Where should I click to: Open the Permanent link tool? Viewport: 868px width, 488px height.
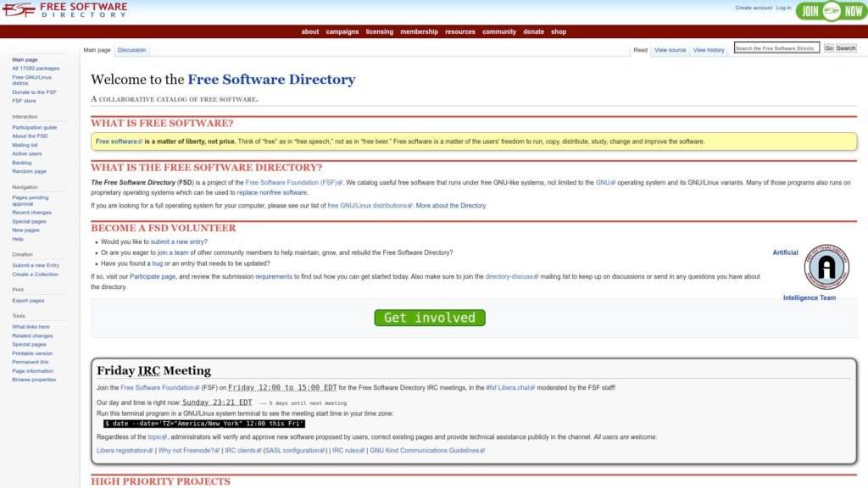pyautogui.click(x=31, y=362)
